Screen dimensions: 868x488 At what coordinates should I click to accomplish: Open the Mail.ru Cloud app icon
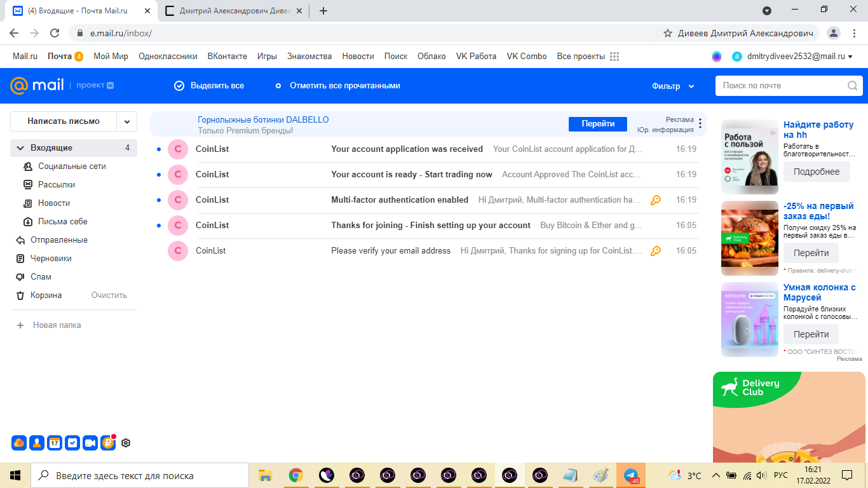click(x=19, y=443)
